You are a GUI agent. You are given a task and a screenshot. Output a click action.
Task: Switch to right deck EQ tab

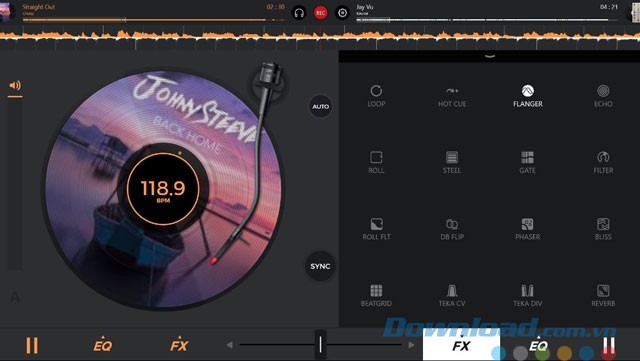pos(538,345)
